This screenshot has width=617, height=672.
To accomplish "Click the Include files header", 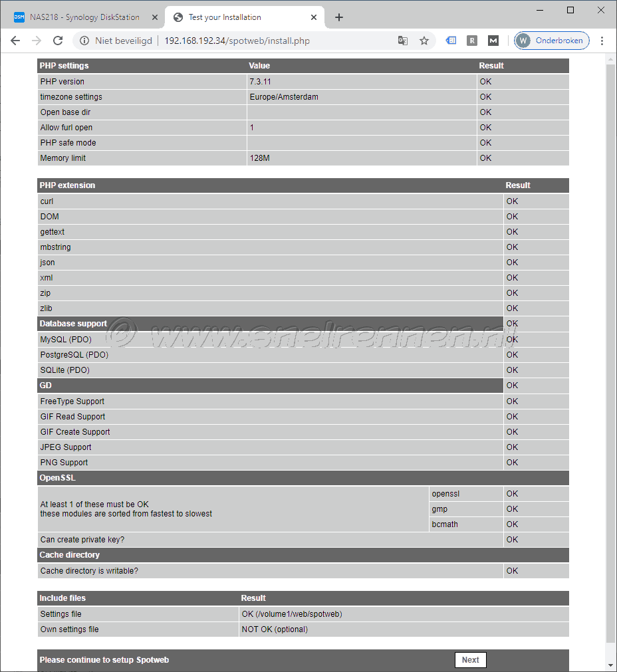I will (62, 598).
